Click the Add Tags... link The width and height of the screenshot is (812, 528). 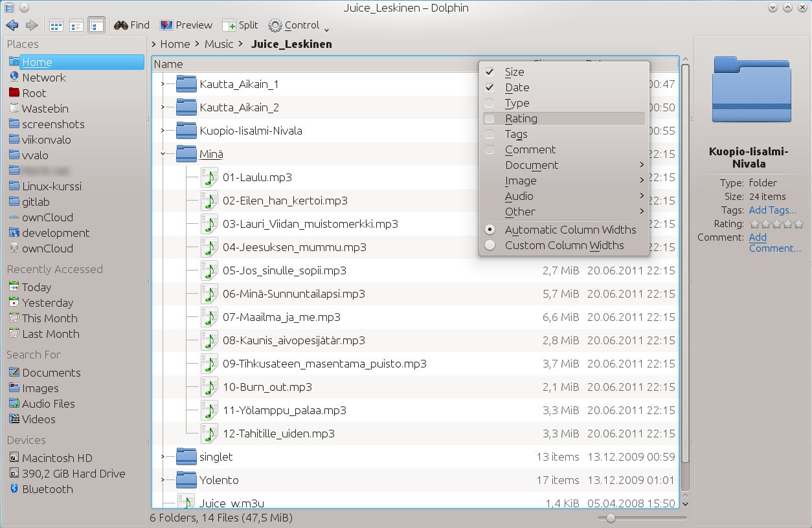[x=773, y=210]
